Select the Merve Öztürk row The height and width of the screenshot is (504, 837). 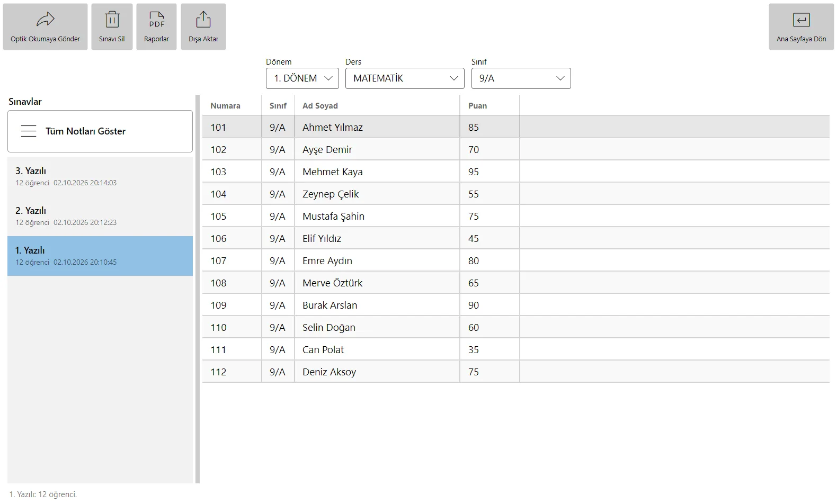(516, 283)
